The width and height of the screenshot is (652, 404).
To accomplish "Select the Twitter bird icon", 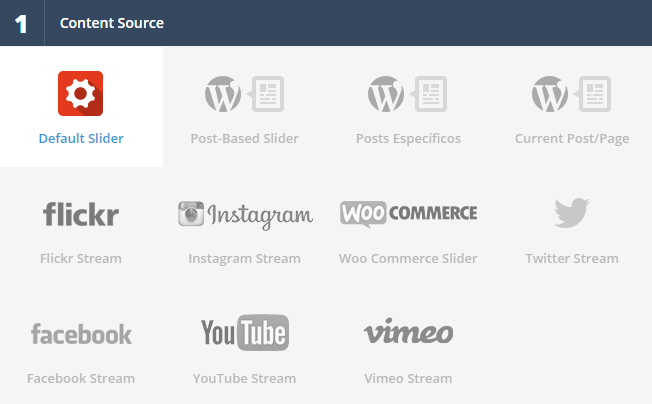I will tap(572, 212).
